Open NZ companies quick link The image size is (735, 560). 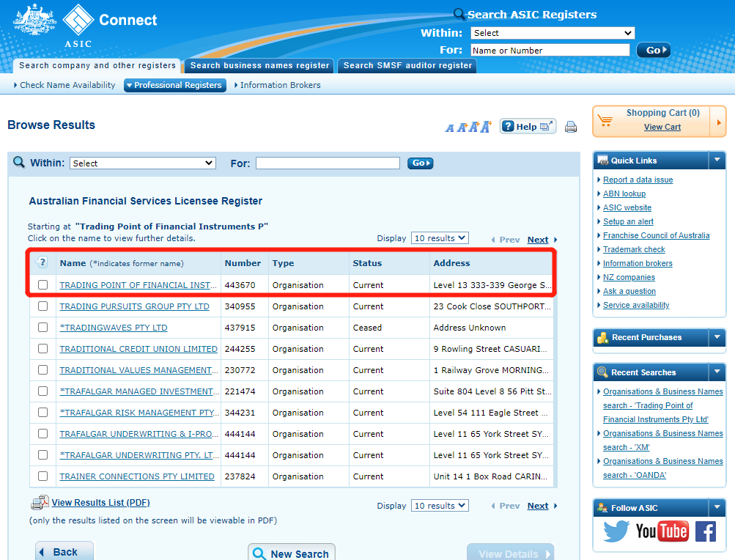coord(629,277)
